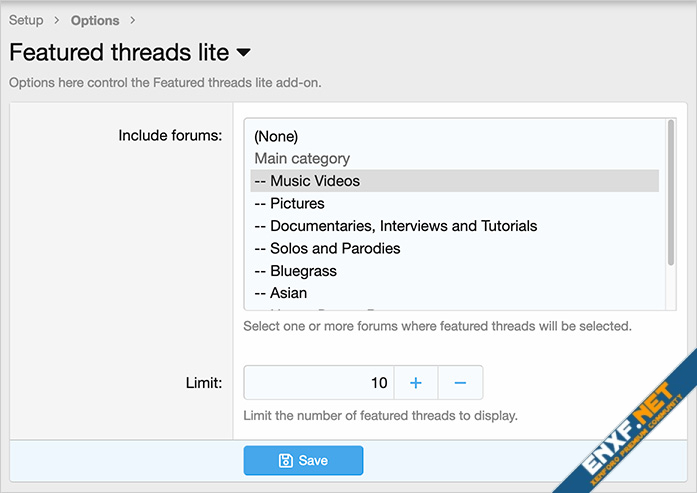
Task: Focus the Limit number input field
Action: pos(318,383)
